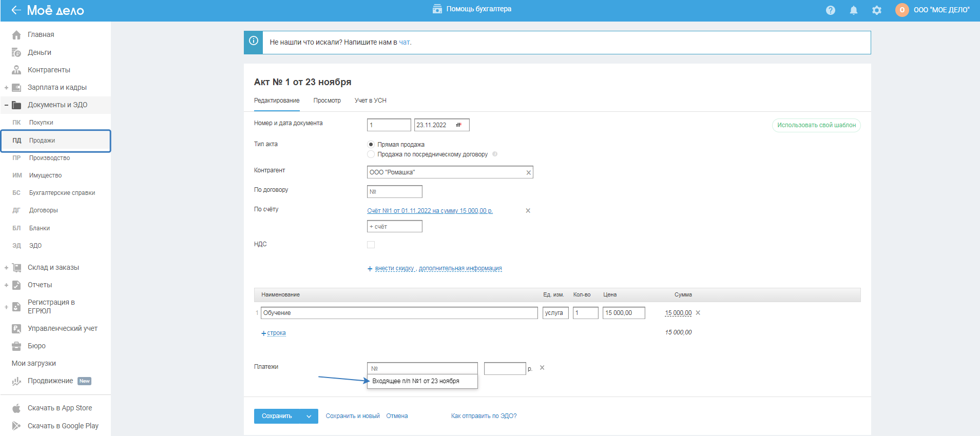The height and width of the screenshot is (436, 980).
Task: Expand the Отчеты section
Action: 6,285
